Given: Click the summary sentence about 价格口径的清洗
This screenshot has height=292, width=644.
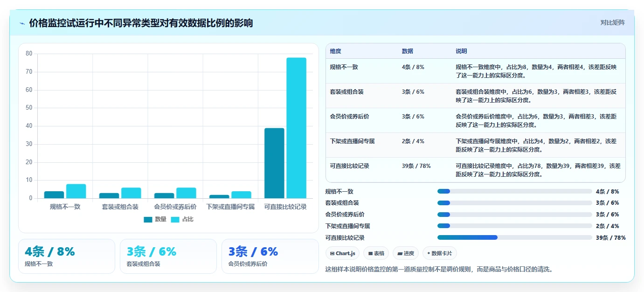Looking at the screenshot, I should click(x=439, y=269).
